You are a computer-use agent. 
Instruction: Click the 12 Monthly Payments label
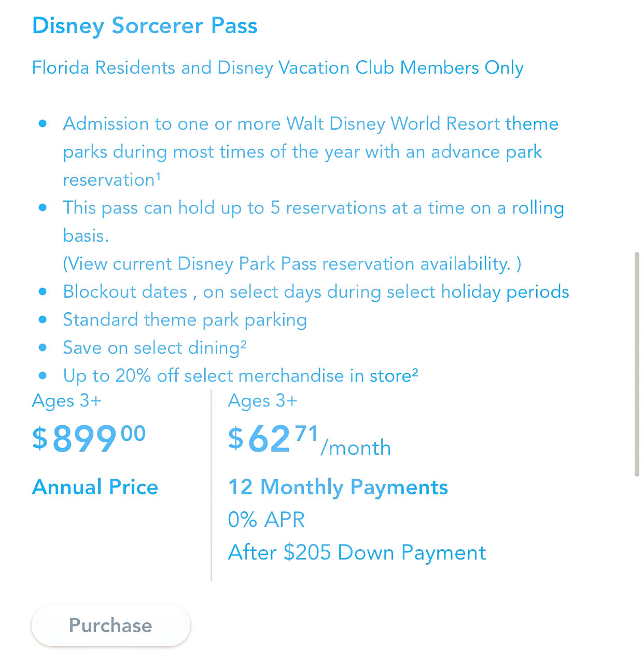(x=338, y=487)
